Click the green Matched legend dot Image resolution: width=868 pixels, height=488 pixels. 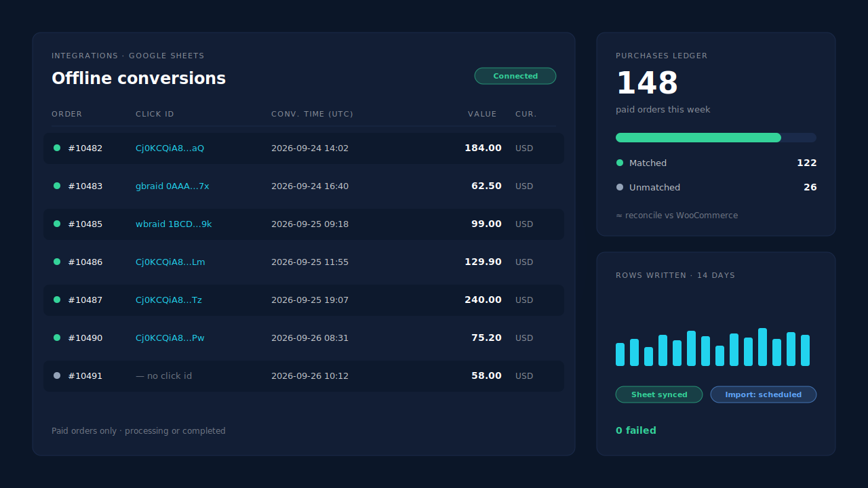tap(619, 163)
